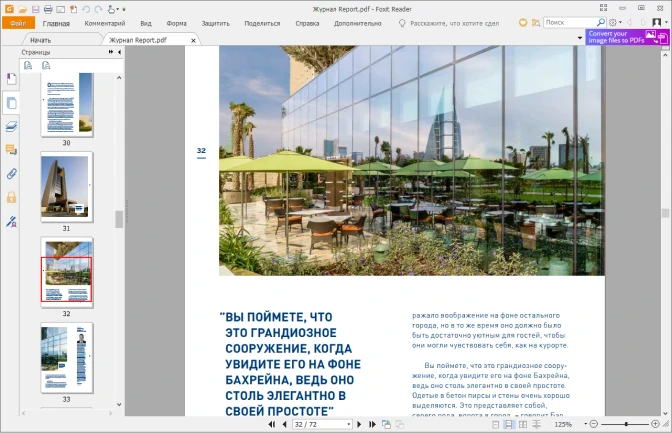Click the zoom out minus button
672x433 pixels.
[594, 424]
